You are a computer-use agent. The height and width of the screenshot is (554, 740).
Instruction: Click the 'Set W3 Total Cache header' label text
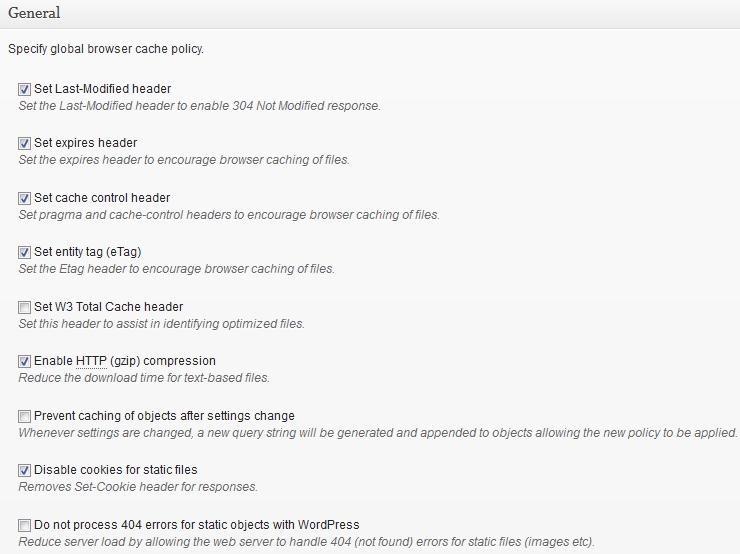pyautogui.click(x=108, y=307)
